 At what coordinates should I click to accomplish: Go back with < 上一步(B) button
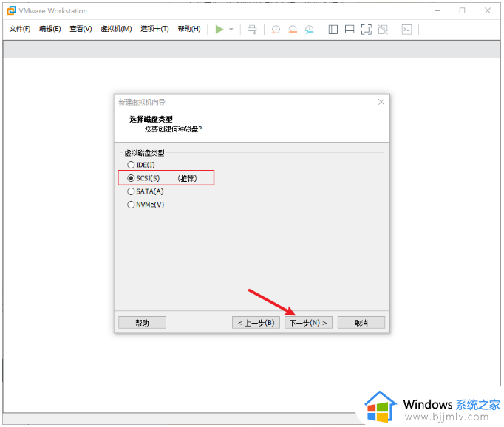(x=256, y=323)
